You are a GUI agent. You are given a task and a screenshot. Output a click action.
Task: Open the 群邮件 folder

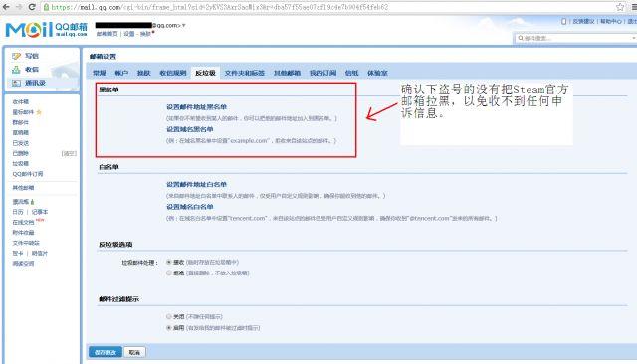coord(21,122)
